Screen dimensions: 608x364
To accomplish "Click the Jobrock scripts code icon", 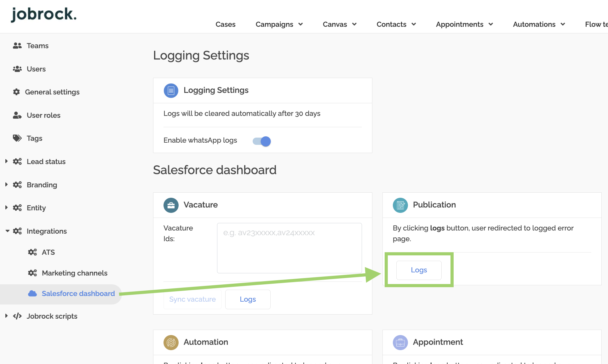I will (x=17, y=316).
